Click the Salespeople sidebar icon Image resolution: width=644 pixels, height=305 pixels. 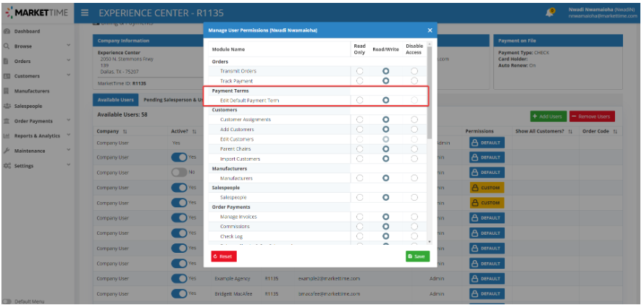[x=7, y=106]
